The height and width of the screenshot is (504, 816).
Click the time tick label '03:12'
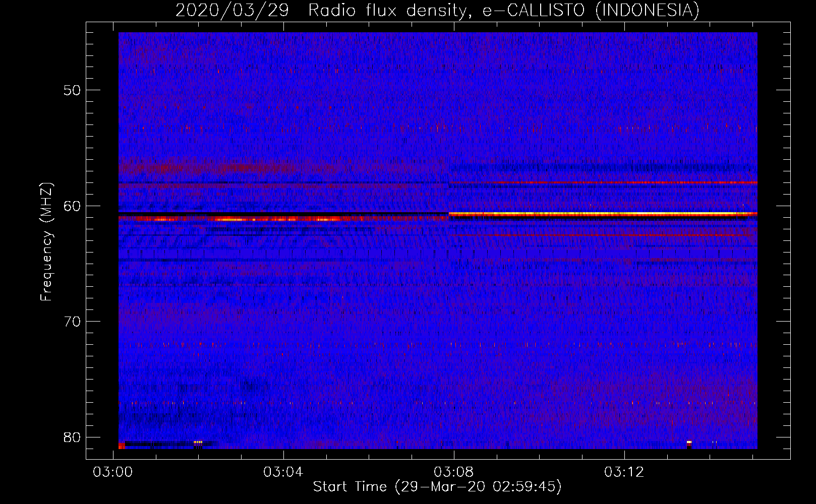tap(624, 472)
